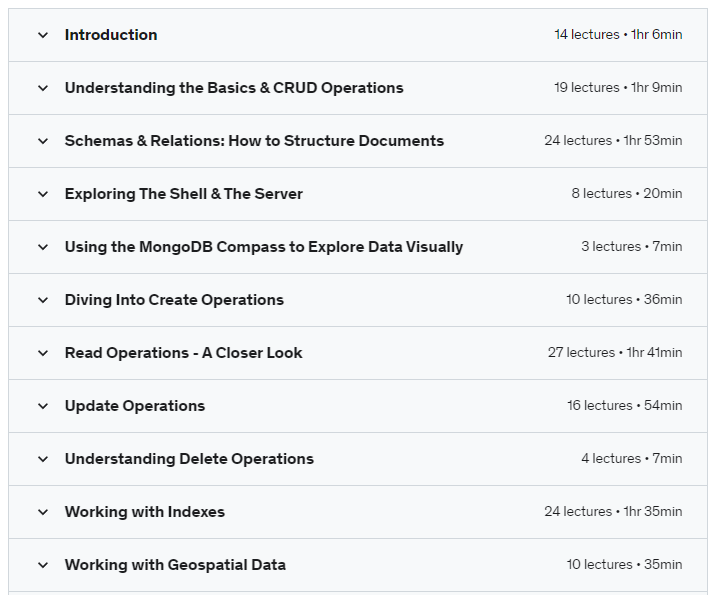
Task: Expand chevron for Exploring The Shell & The Server
Action: [43, 194]
